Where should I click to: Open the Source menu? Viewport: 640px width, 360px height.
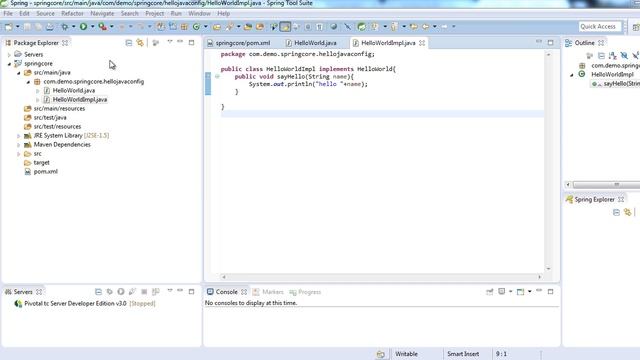45,13
